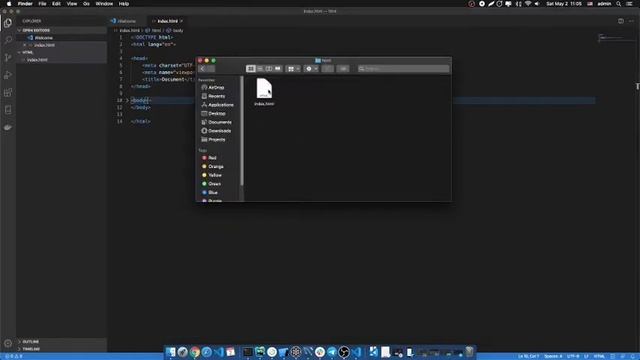Select the Blue tag in Finder sidebar

(213, 192)
